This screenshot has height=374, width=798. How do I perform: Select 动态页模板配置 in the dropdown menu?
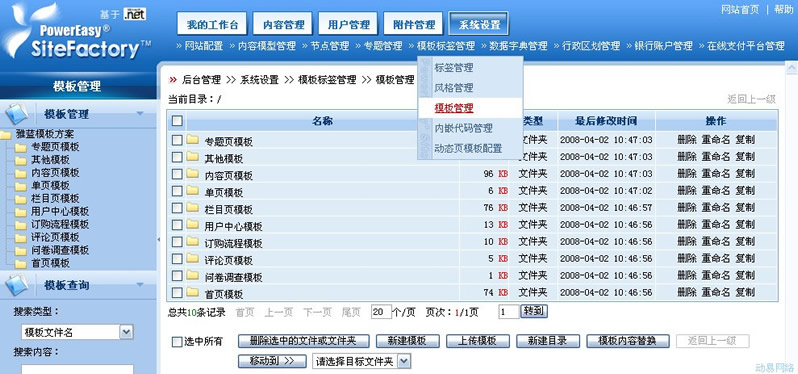468,149
